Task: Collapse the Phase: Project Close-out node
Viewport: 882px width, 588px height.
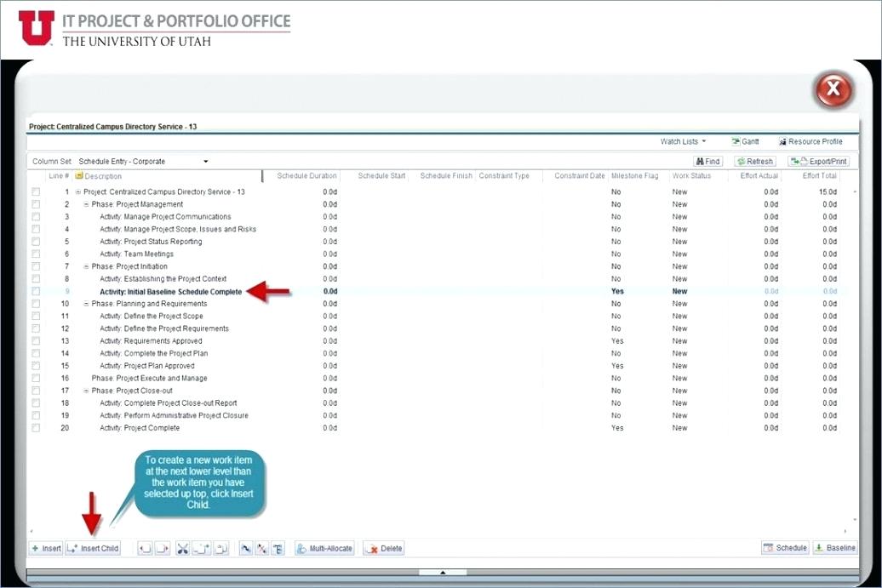Action: (86, 391)
